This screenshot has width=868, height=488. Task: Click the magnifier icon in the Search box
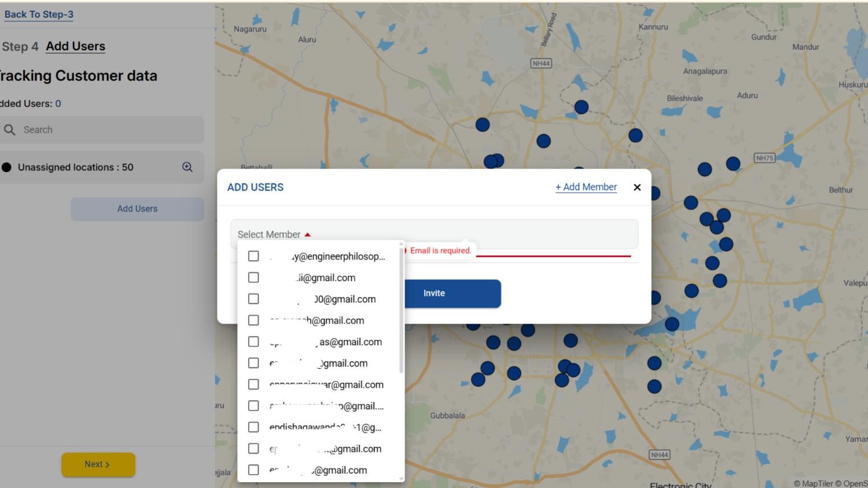point(10,130)
